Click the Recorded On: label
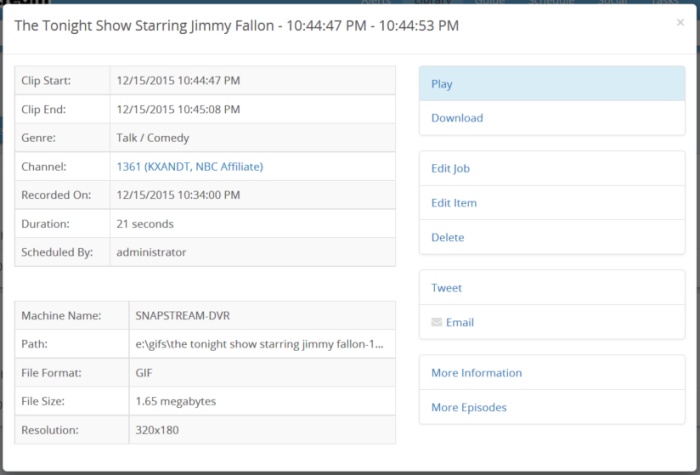Image resolution: width=700 pixels, height=475 pixels. coord(56,195)
